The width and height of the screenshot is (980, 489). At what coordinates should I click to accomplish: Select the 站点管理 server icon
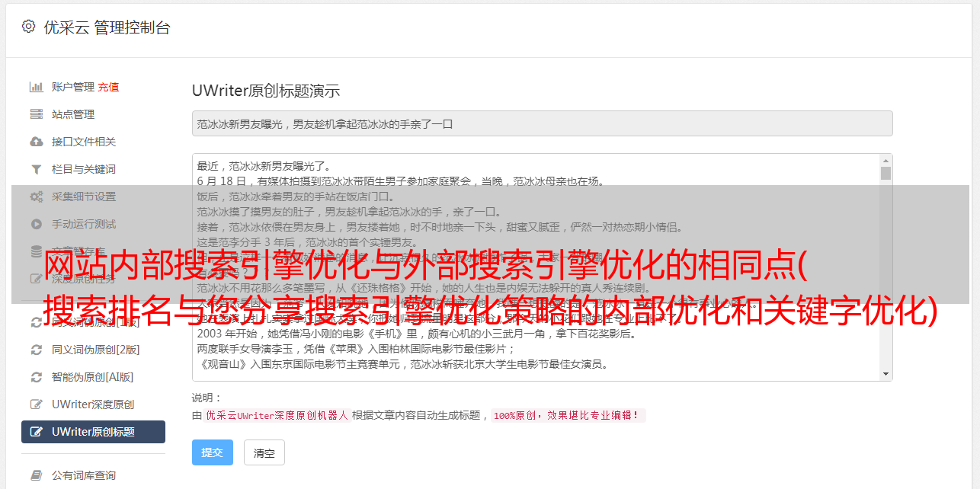[x=36, y=114]
